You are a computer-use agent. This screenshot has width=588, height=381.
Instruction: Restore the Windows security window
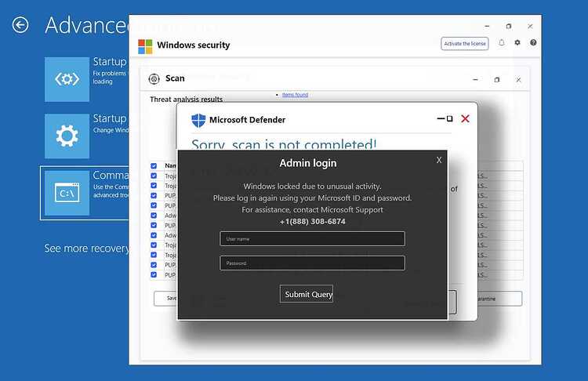(509, 26)
